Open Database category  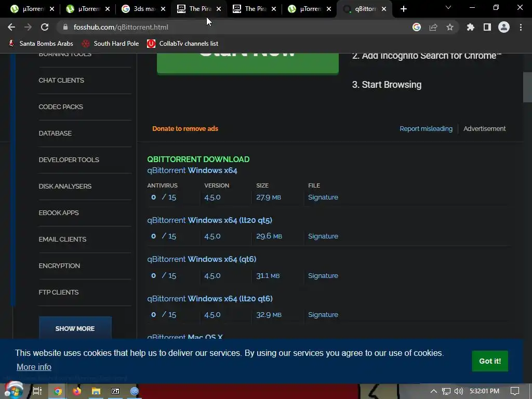(x=55, y=134)
